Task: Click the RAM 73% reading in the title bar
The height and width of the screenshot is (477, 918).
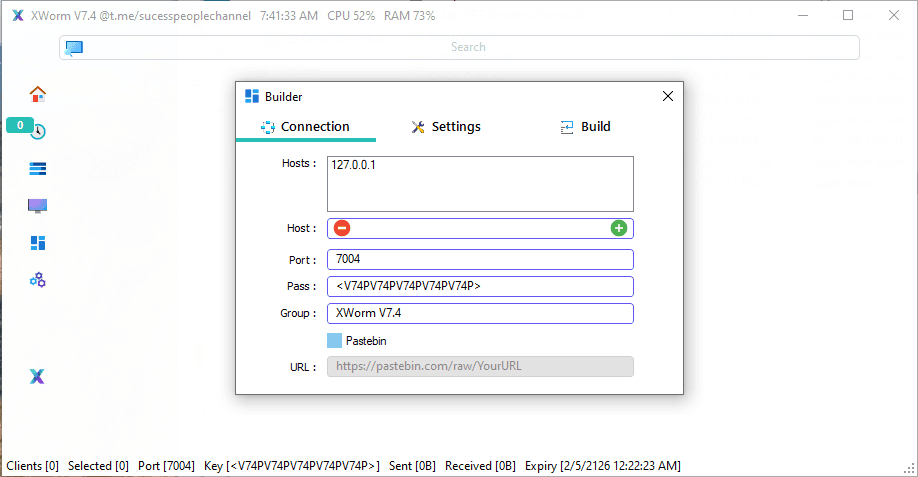Action: tap(409, 16)
